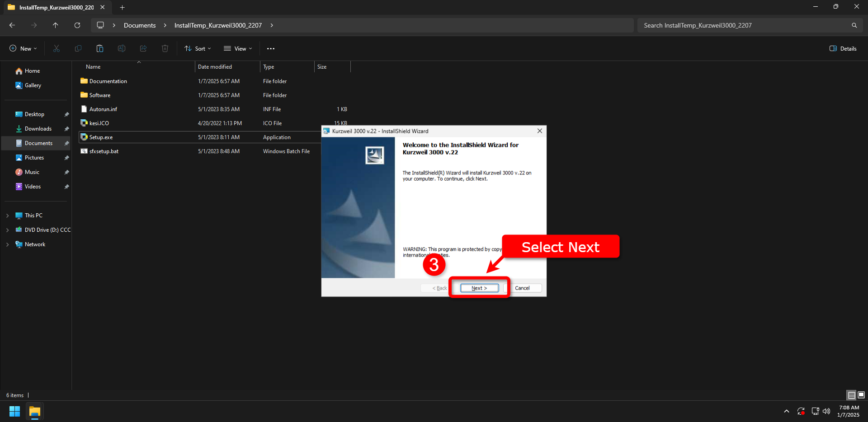Click the network tray icon
This screenshot has height=422, width=868.
click(815, 411)
